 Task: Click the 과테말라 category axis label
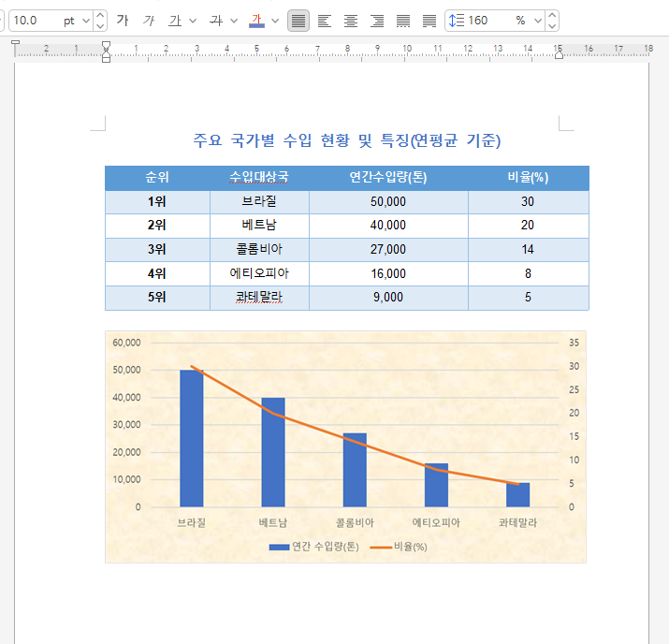(x=518, y=523)
